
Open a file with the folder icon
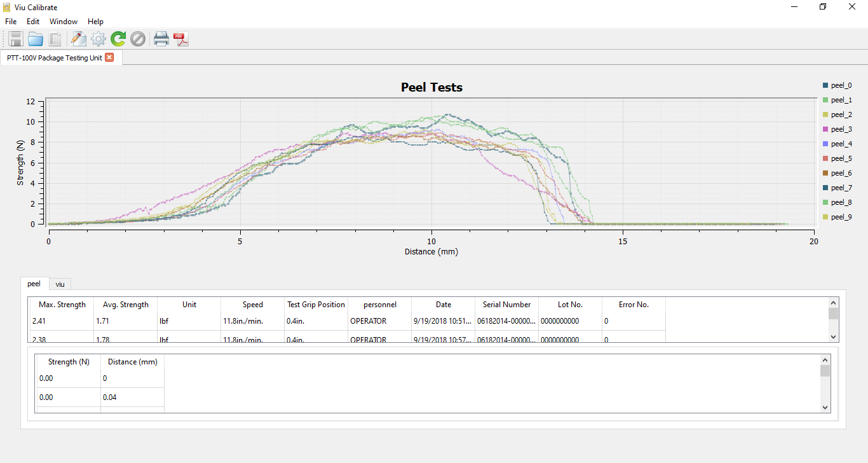pyautogui.click(x=36, y=39)
